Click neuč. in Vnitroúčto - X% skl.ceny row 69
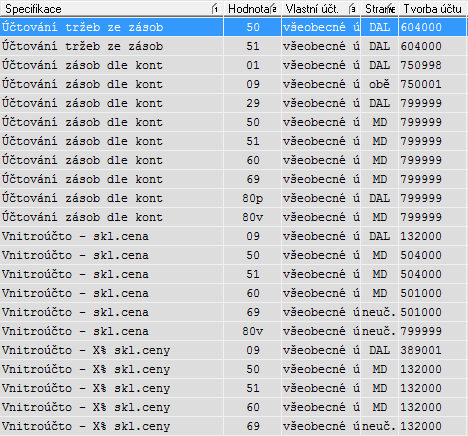 click(x=379, y=426)
